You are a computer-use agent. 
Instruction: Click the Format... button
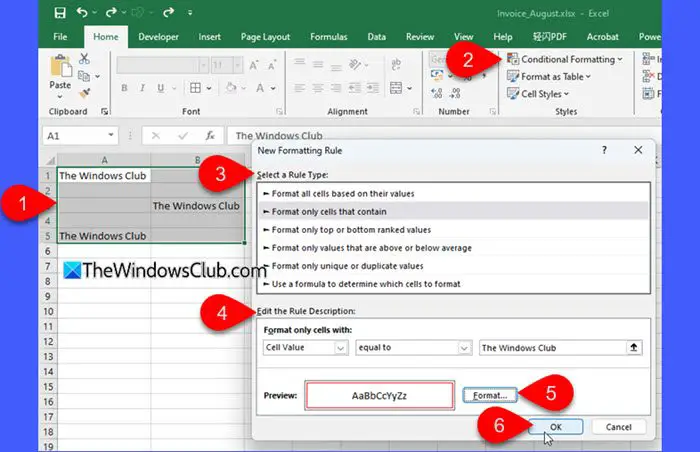490,395
